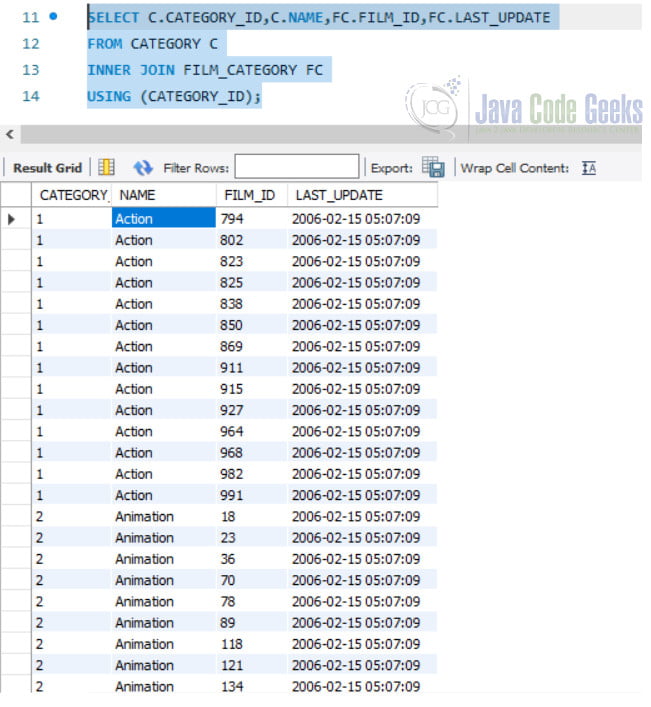Select the FILM_ID cell 838
The width and height of the screenshot is (651, 707).
pos(251,303)
